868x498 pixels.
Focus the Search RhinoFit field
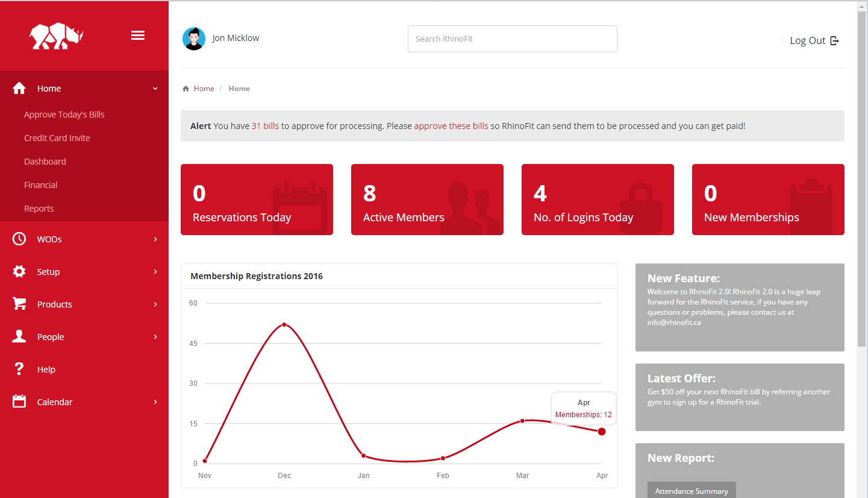click(513, 39)
